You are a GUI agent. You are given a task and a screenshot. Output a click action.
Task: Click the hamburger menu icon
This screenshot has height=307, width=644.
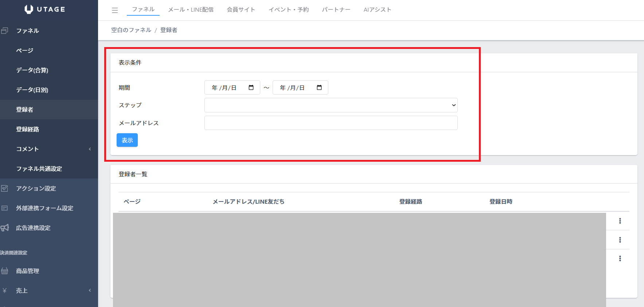pyautogui.click(x=115, y=10)
